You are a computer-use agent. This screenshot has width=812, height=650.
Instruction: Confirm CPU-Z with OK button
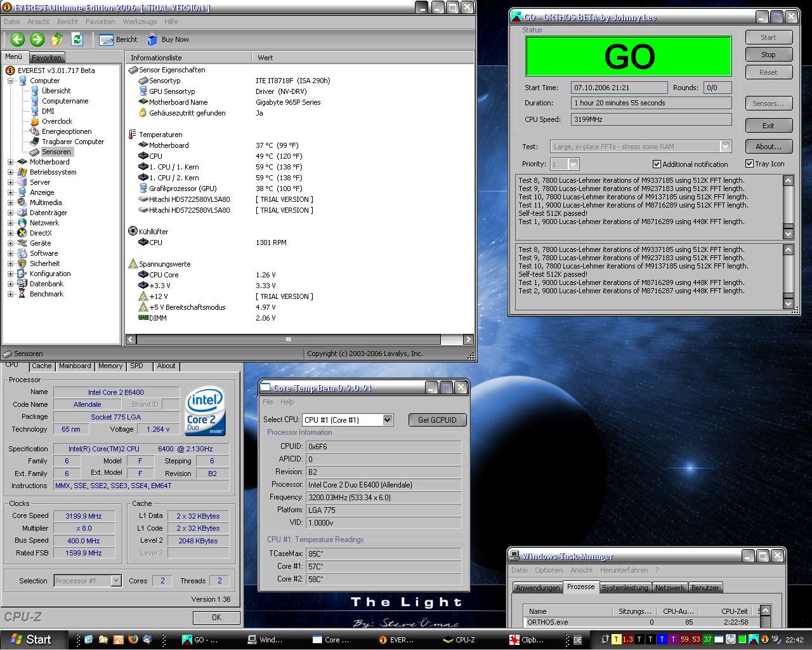click(216, 617)
